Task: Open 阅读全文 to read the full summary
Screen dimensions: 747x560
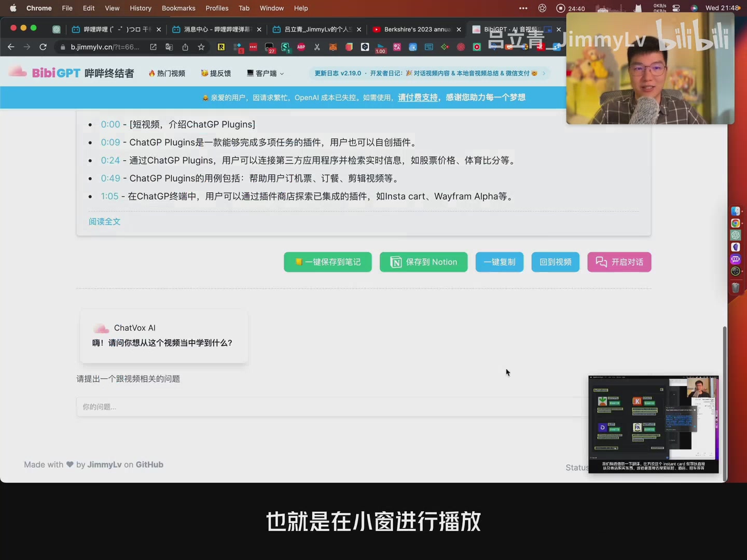Action: (x=104, y=221)
